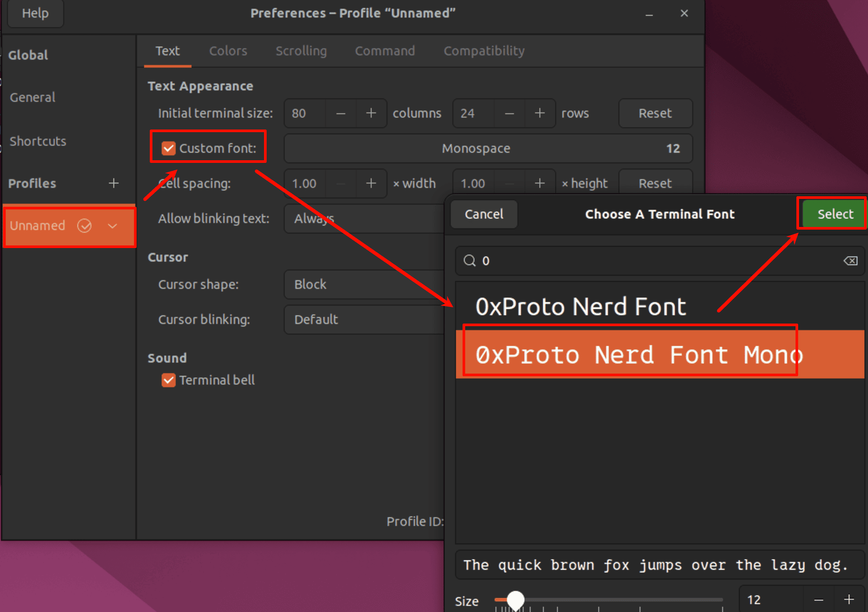Viewport: 868px width, 612px height.
Task: Click the font Size slider handle
Action: [x=515, y=600]
